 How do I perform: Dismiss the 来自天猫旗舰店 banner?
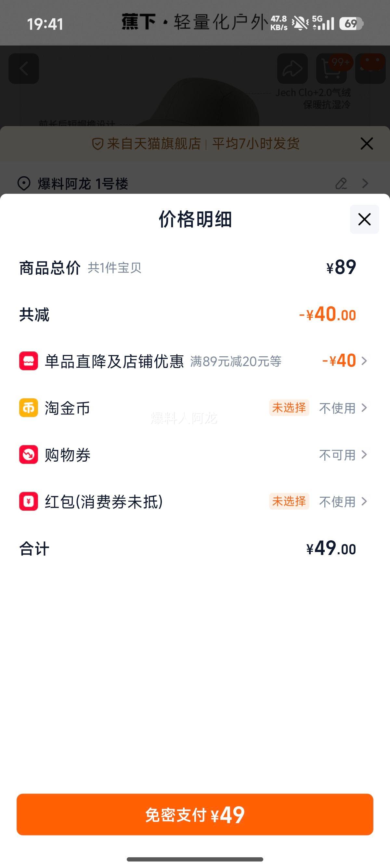[366, 144]
